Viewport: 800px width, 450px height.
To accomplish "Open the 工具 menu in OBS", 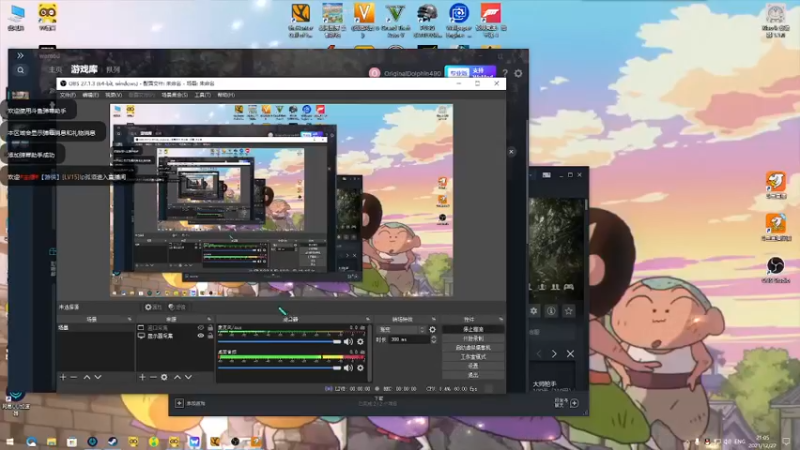I will click(203, 95).
